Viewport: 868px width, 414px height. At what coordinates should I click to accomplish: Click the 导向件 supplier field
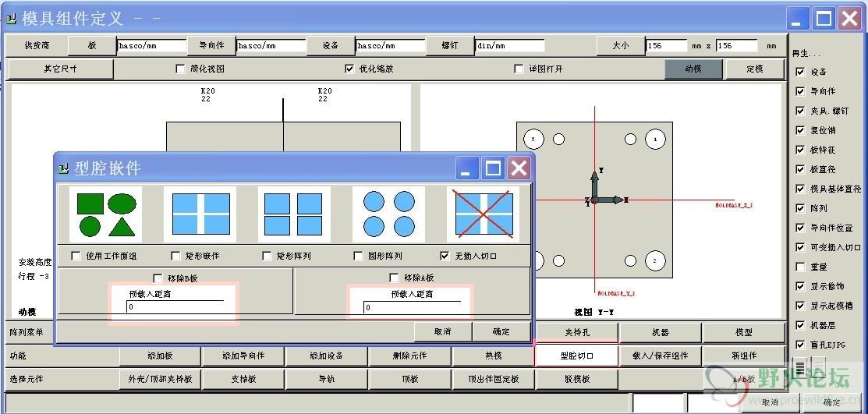271,46
